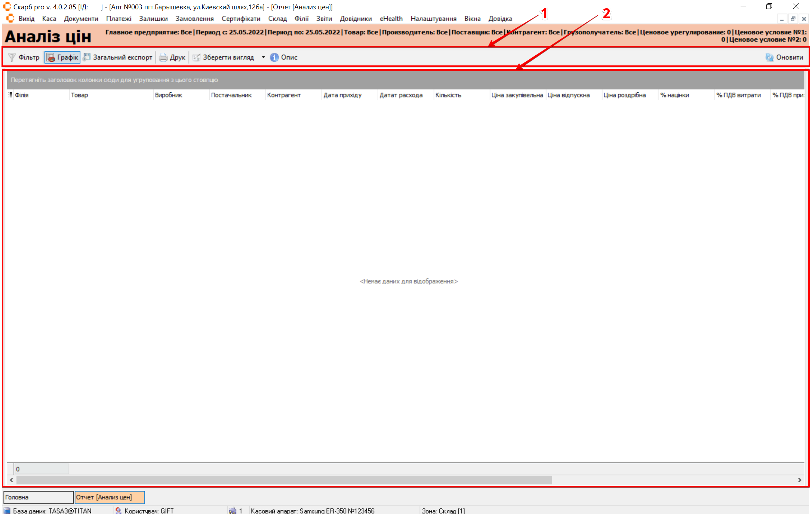812x514 pixels.
Task: Open the Звіти menu
Action: point(324,19)
